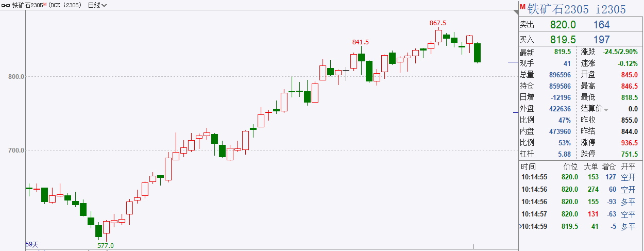Click the 铁矿石2305 i2305 quote panel heading

pyautogui.click(x=577, y=9)
